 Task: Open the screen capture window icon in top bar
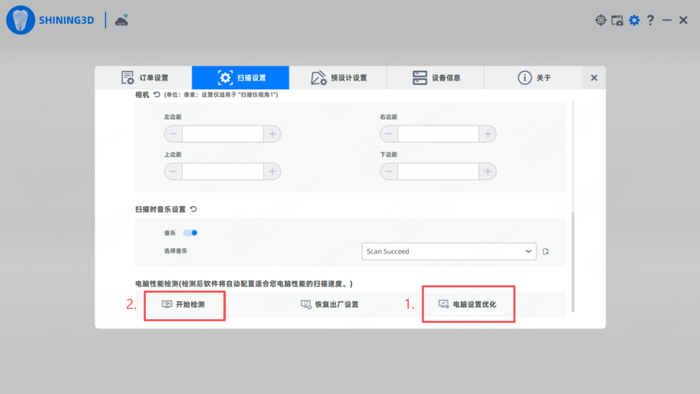pyautogui.click(x=617, y=20)
